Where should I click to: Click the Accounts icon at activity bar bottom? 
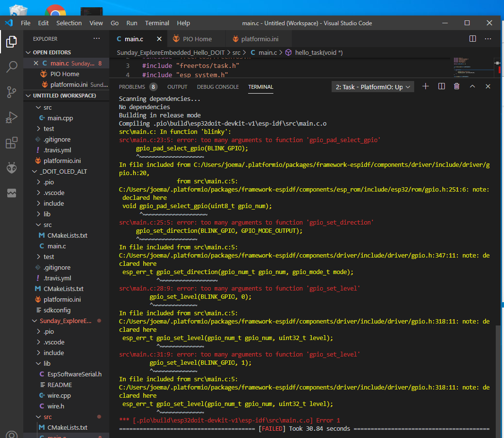[12, 435]
